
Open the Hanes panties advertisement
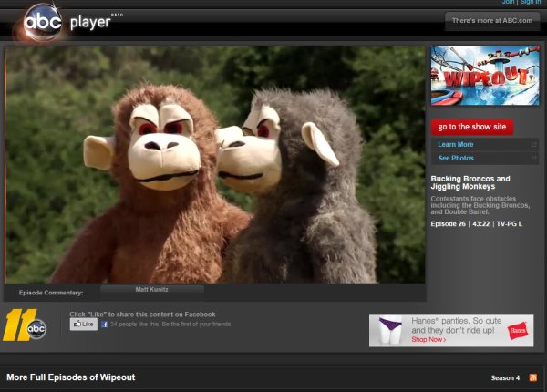(451, 330)
